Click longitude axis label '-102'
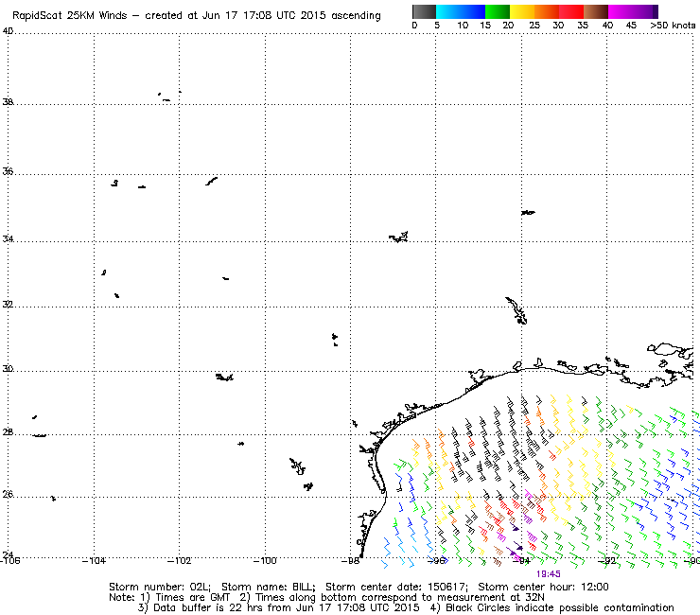 (180, 561)
